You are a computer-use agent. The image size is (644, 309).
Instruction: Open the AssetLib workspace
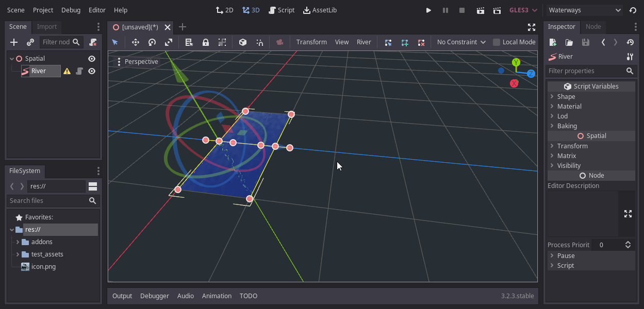click(x=320, y=10)
